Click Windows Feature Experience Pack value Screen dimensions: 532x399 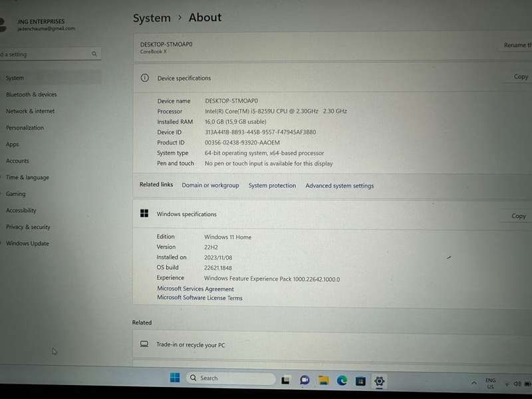tap(272, 279)
